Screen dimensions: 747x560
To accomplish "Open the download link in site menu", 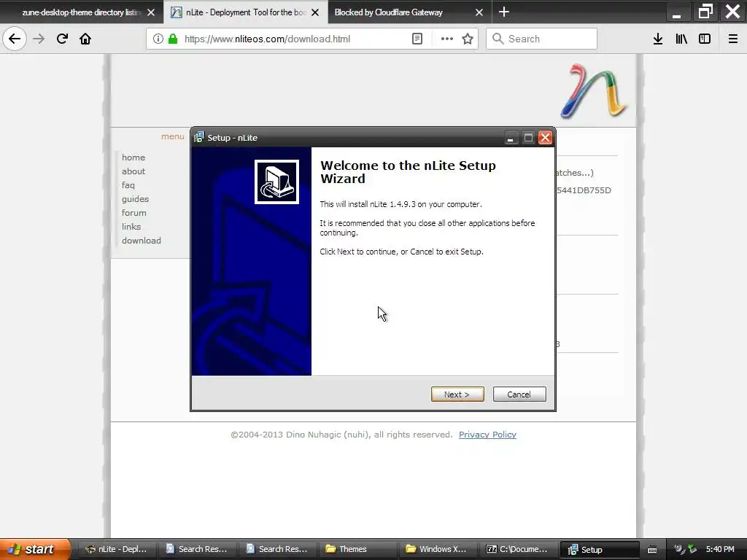I will (x=142, y=241).
